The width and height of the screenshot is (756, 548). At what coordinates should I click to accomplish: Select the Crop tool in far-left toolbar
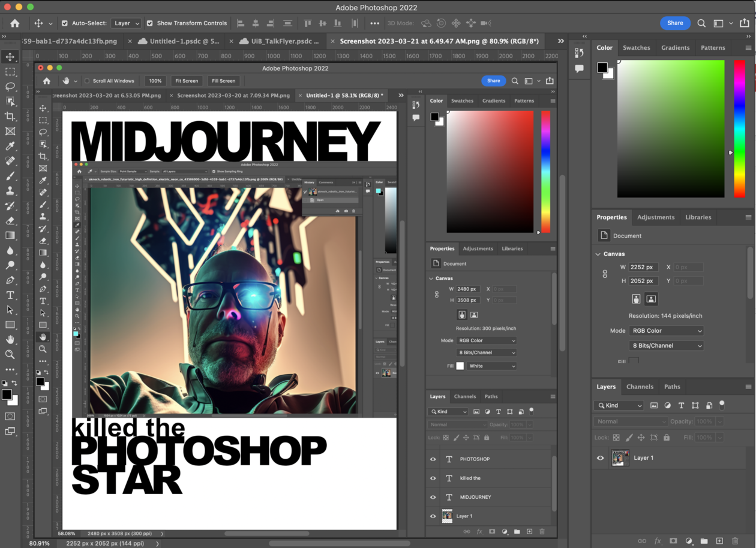click(x=10, y=116)
